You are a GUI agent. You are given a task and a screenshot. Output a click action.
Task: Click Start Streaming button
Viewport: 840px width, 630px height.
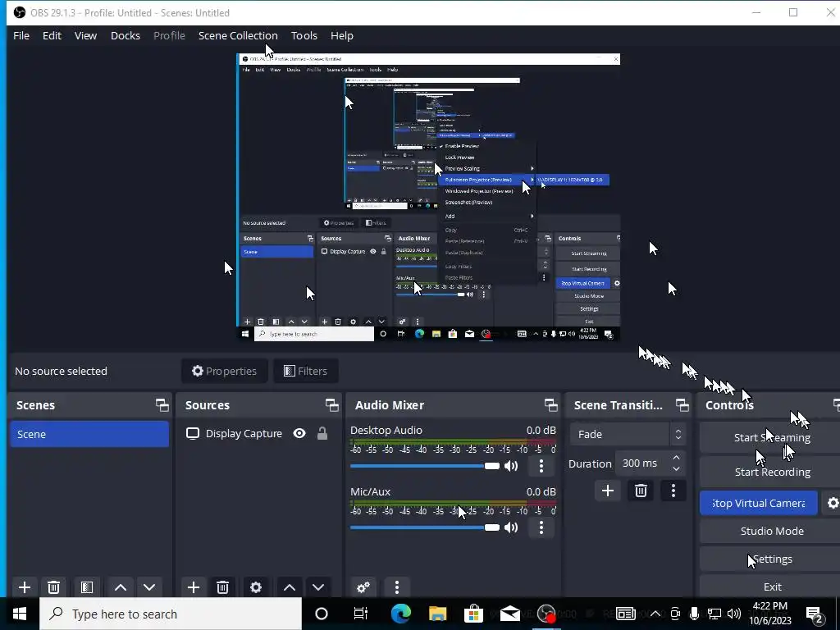[x=772, y=438]
